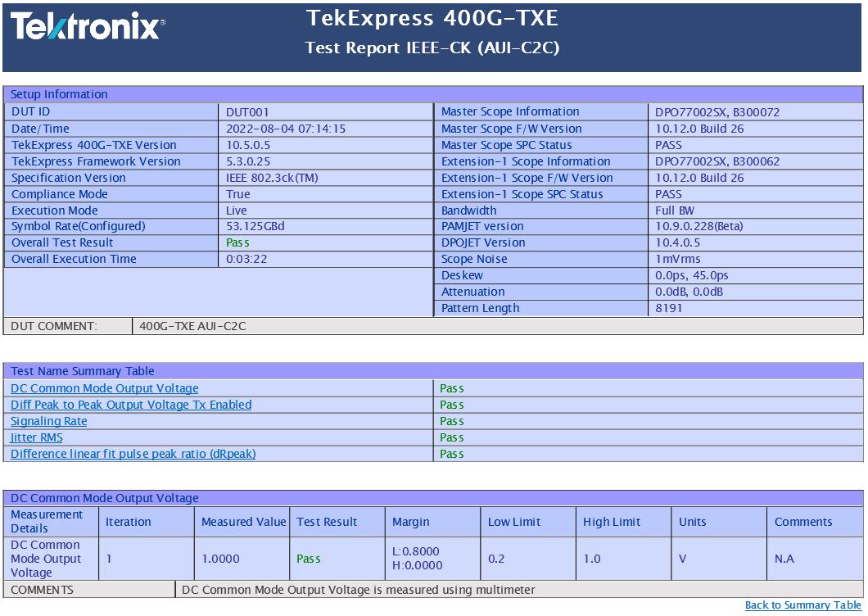Select the Setup Information section header
This screenshot has width=868, height=616.
coord(59,94)
